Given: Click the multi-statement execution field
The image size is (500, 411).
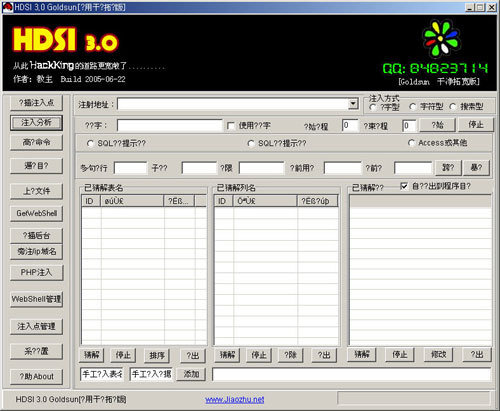Looking at the screenshot, I should pyautogui.click(x=130, y=168).
